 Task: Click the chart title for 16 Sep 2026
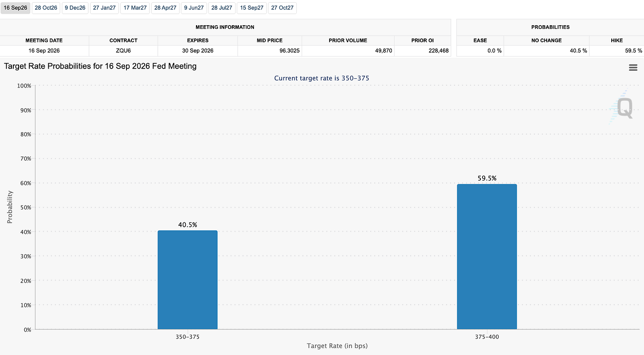[x=100, y=66]
